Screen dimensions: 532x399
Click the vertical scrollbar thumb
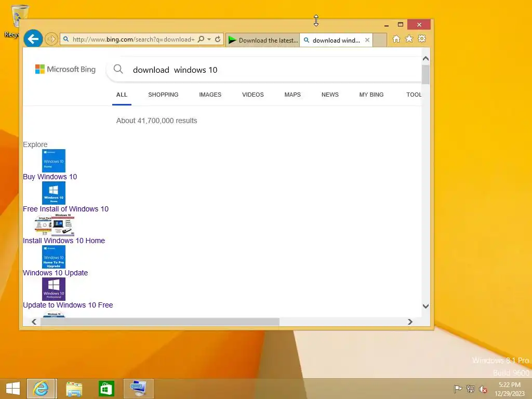426,74
